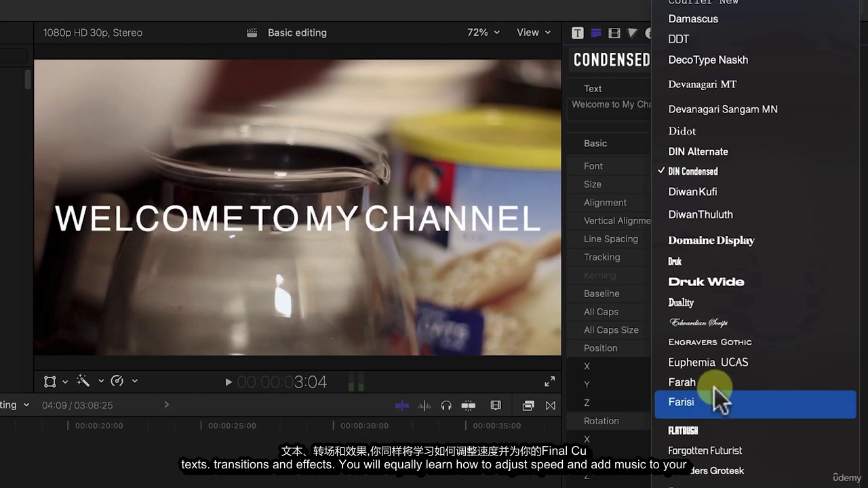Open the Video inspector filmstrip icon

click(x=614, y=33)
